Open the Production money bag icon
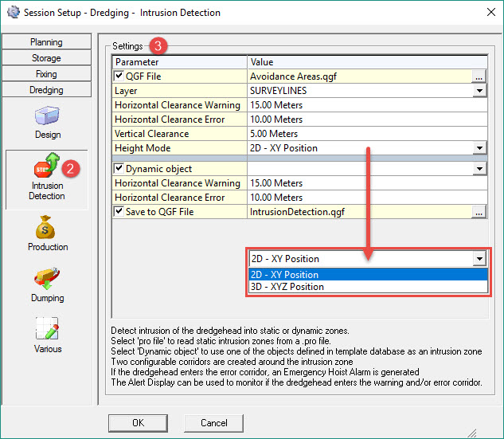 (47, 228)
